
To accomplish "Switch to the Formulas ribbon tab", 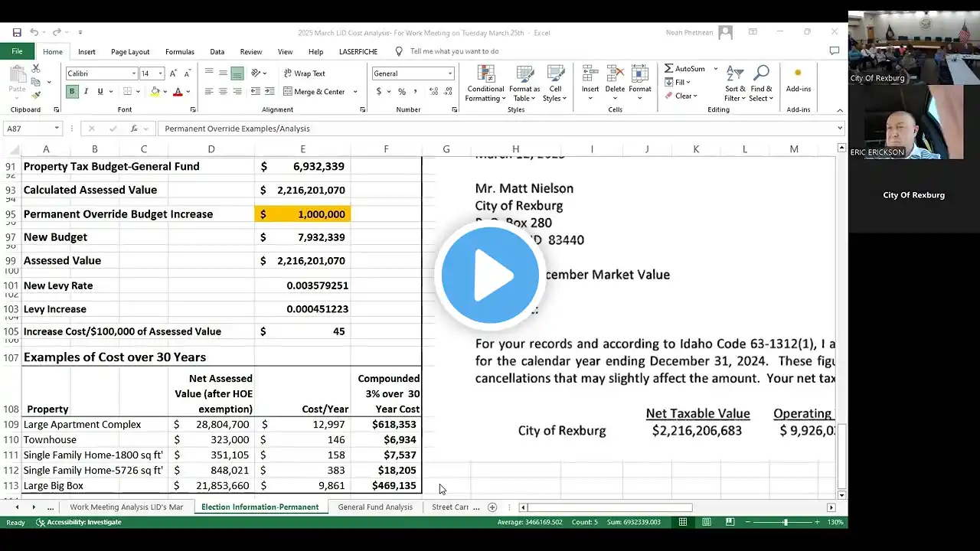I will pos(180,51).
